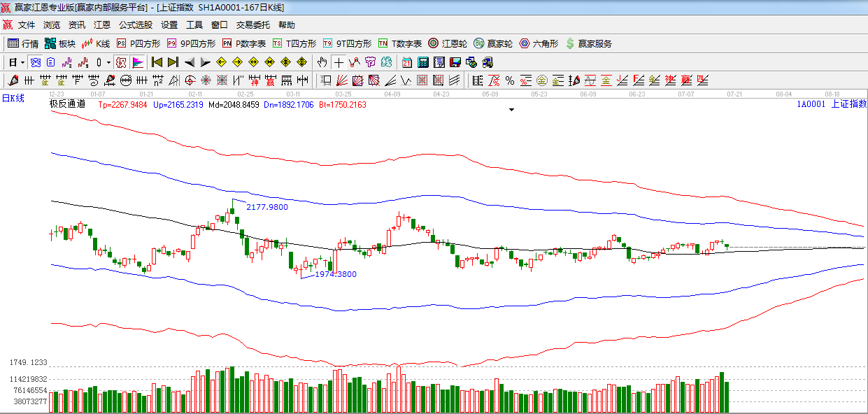The width and height of the screenshot is (868, 414).
Task: Open the 公式选股 menu
Action: pos(135,24)
